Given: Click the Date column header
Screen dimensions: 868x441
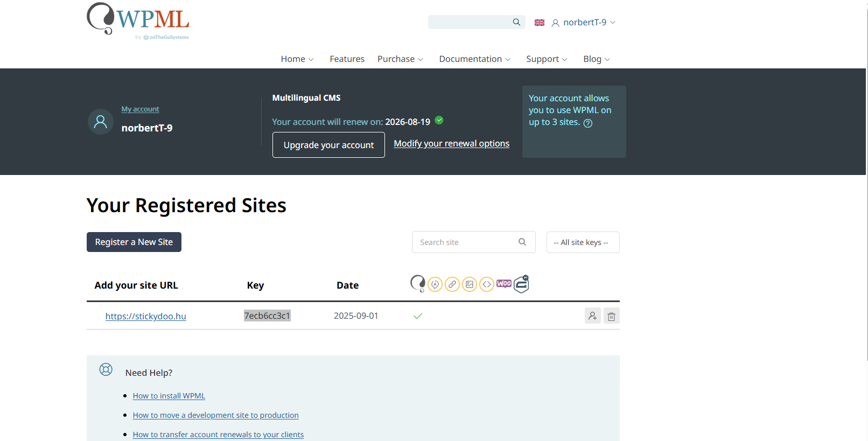Looking at the screenshot, I should (348, 285).
